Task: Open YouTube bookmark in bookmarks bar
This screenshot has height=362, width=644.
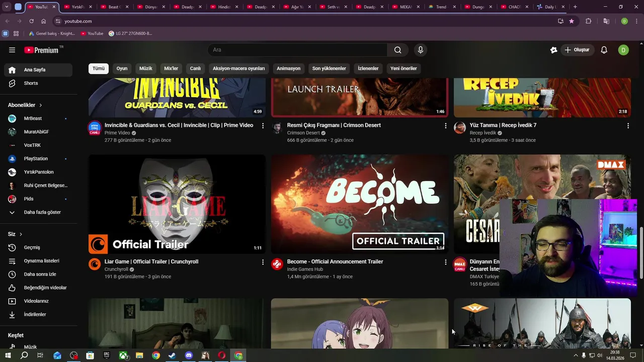Action: click(x=92, y=33)
